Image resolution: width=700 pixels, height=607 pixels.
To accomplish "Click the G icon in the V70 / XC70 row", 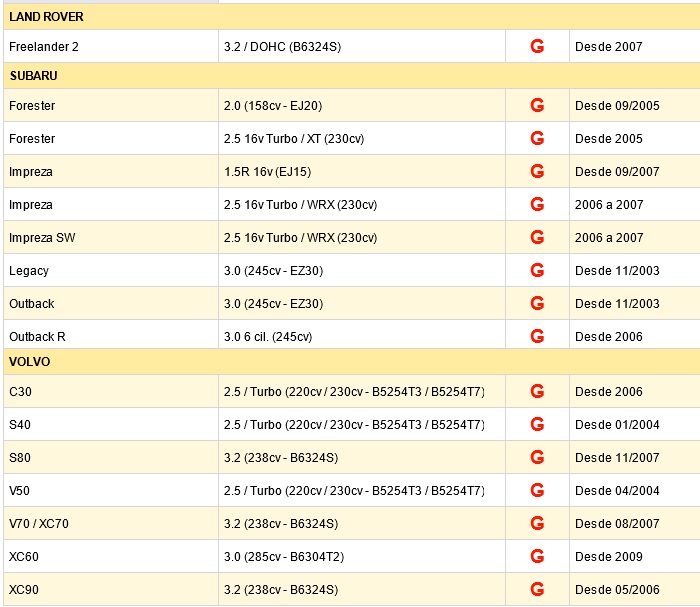I will coord(537,524).
